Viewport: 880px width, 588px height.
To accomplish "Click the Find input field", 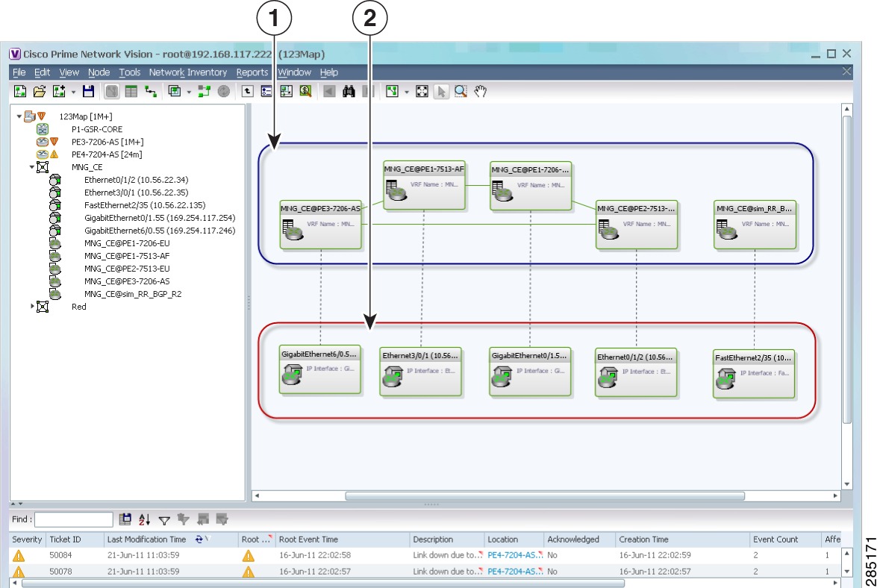I will click(74, 519).
